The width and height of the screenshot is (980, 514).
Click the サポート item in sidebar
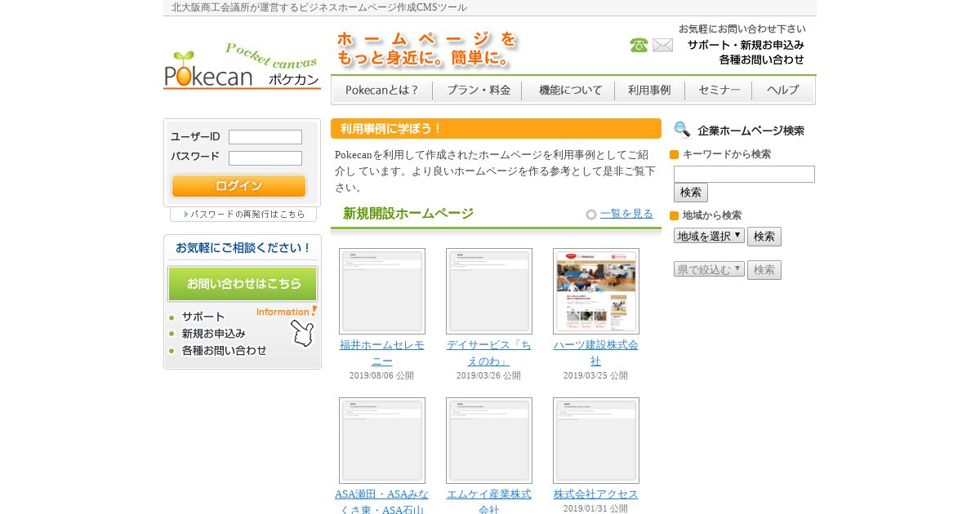tap(203, 317)
